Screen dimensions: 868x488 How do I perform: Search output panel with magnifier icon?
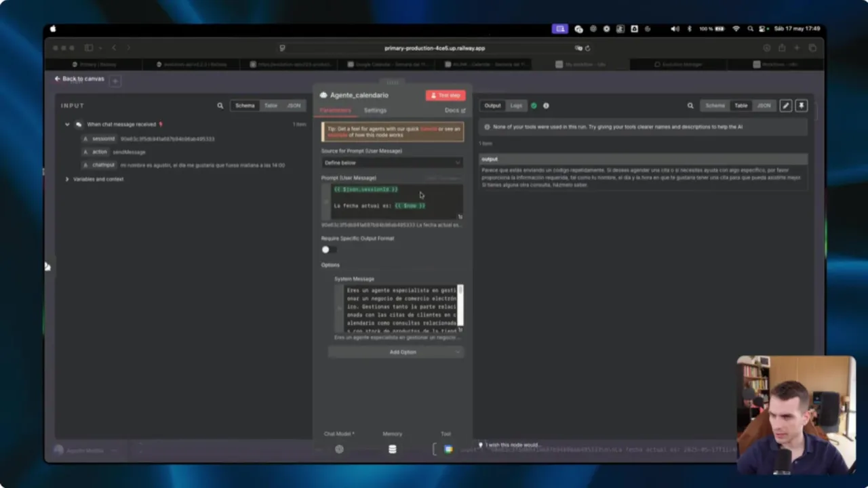pyautogui.click(x=690, y=106)
